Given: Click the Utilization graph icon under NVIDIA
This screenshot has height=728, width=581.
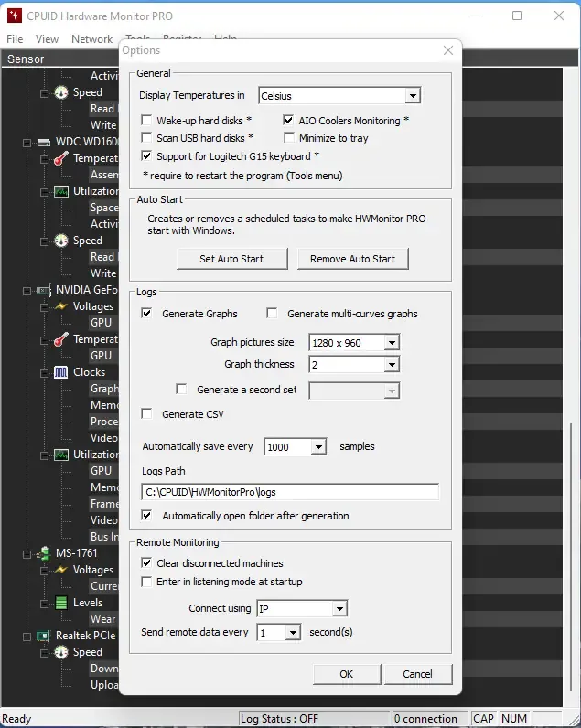Looking at the screenshot, I should tap(60, 455).
